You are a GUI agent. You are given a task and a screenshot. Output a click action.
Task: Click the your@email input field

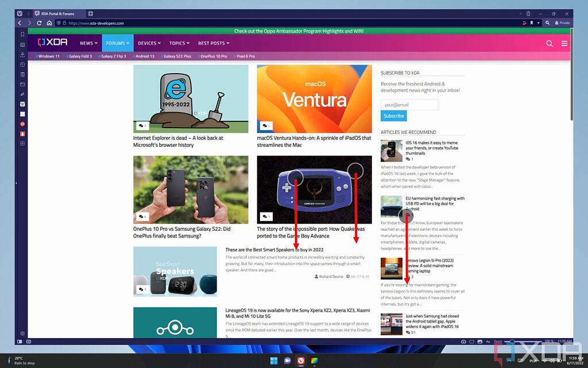[x=409, y=105]
